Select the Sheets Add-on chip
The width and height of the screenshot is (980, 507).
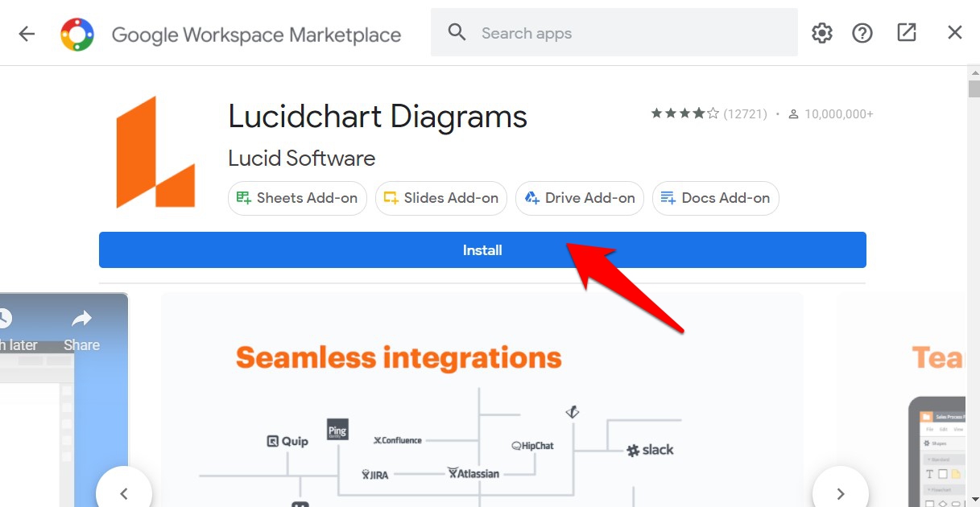pos(297,198)
